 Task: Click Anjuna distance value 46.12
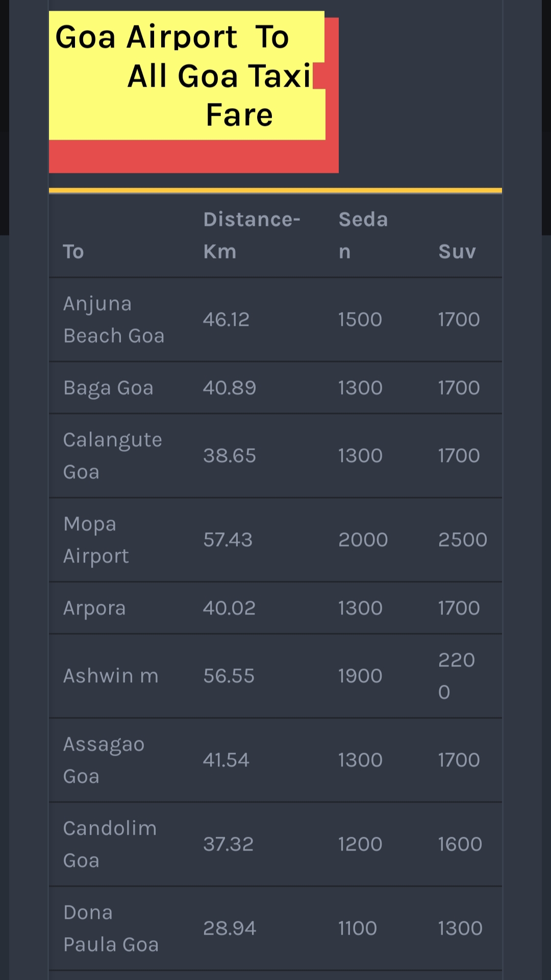point(226,320)
